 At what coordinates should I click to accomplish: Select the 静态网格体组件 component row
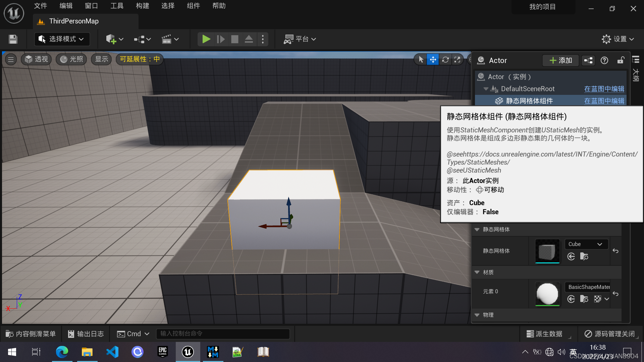tap(550, 101)
